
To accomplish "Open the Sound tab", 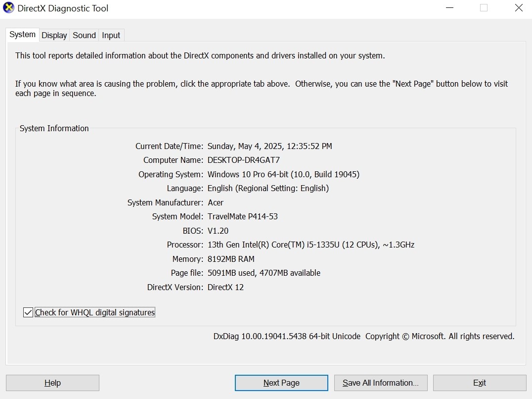I will 84,35.
